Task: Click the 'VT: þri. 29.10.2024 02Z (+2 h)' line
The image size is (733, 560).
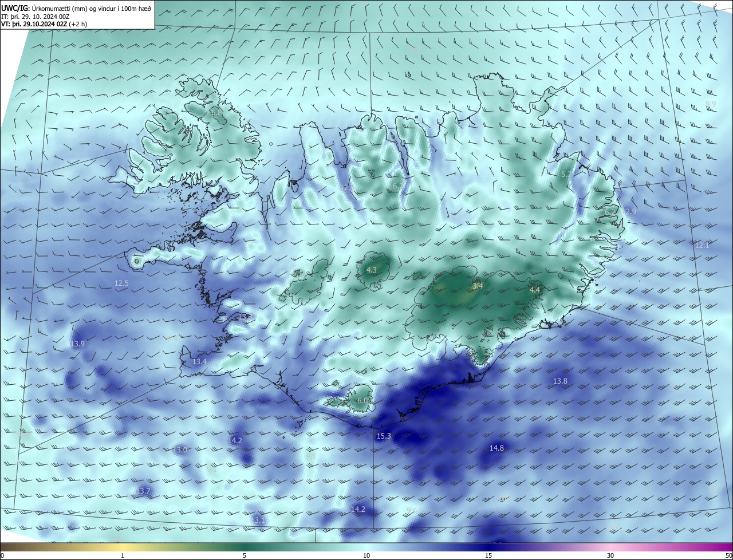Action: 44,25
